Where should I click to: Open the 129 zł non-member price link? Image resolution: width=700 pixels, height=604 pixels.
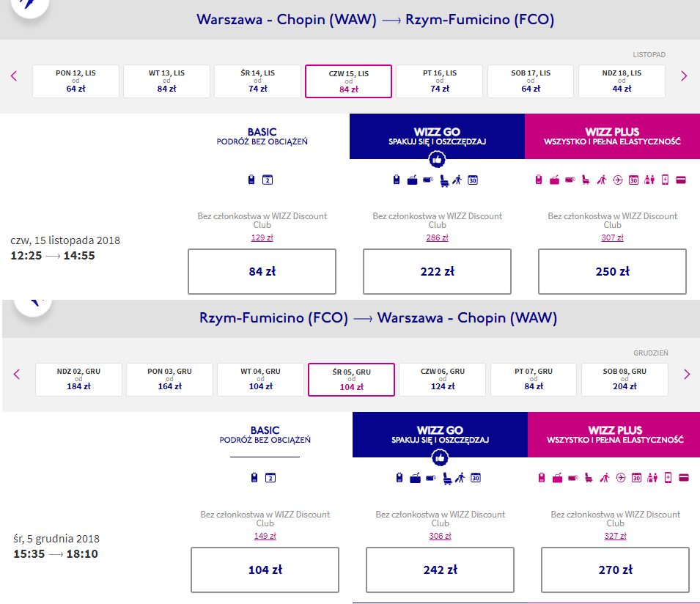point(262,237)
